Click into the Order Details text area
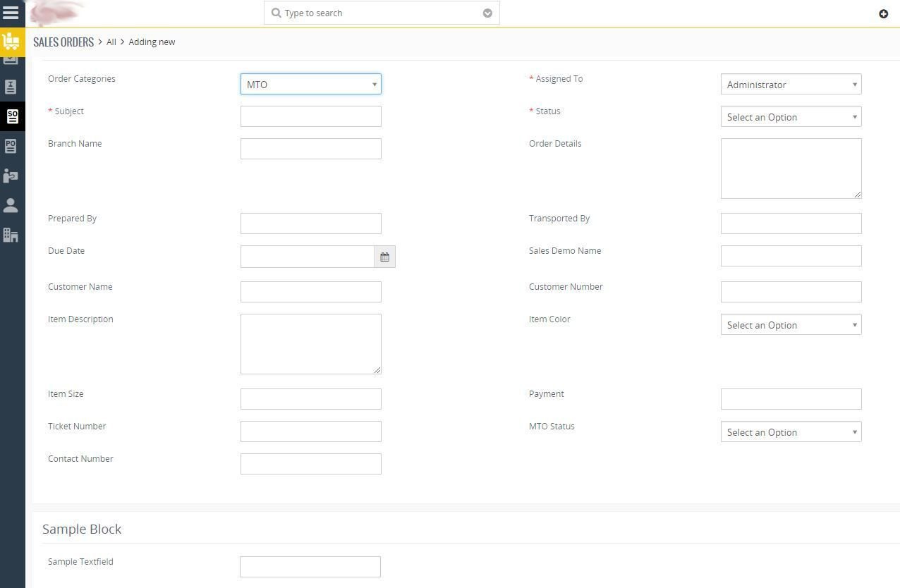900x588 pixels. (791, 168)
